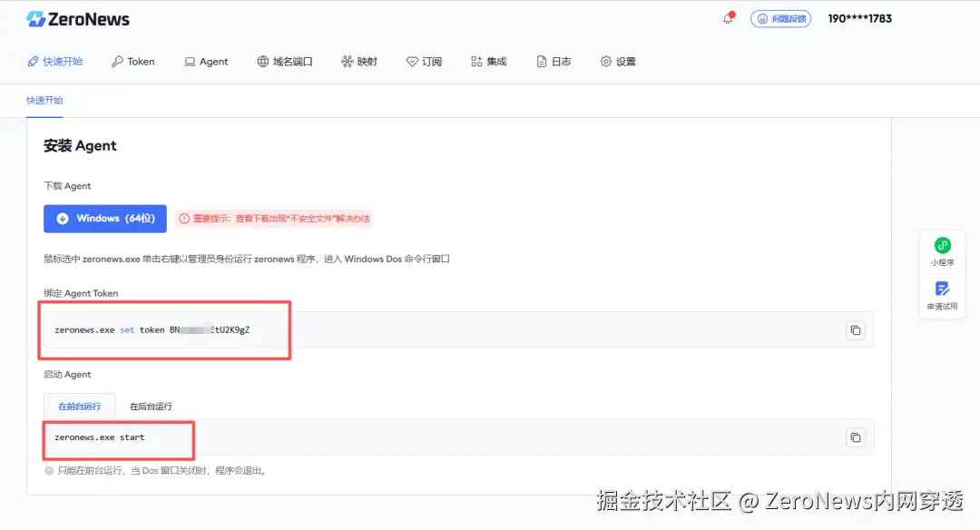Copy the zeronews.exe start command

point(856,437)
